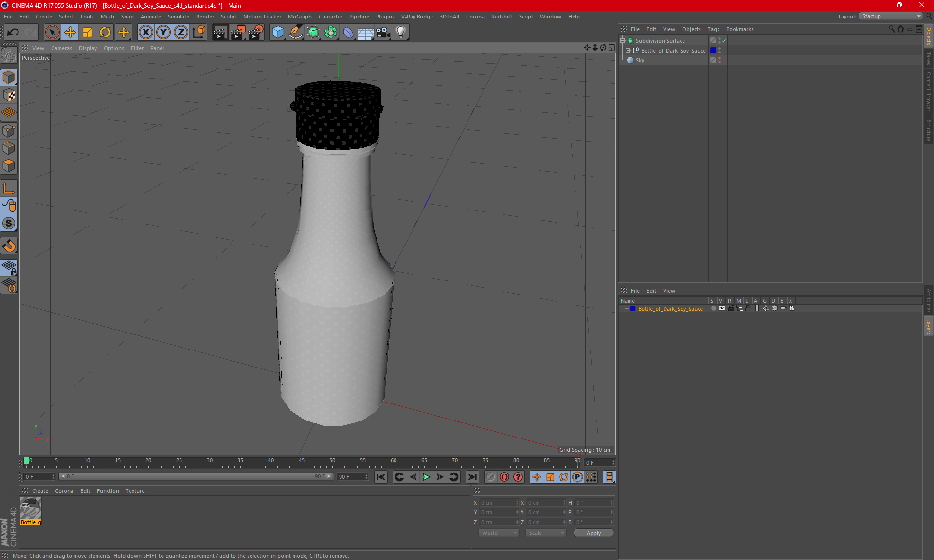
Task: Toggle layer Solo dot
Action: coord(713,308)
